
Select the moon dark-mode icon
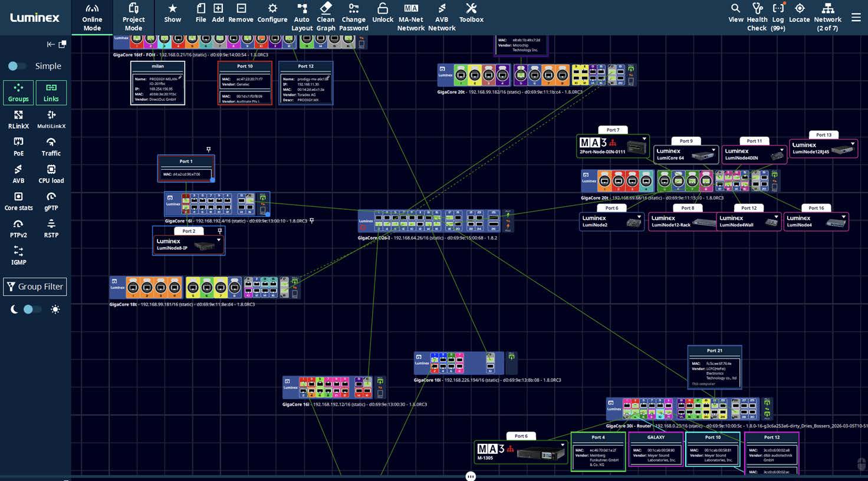(14, 309)
